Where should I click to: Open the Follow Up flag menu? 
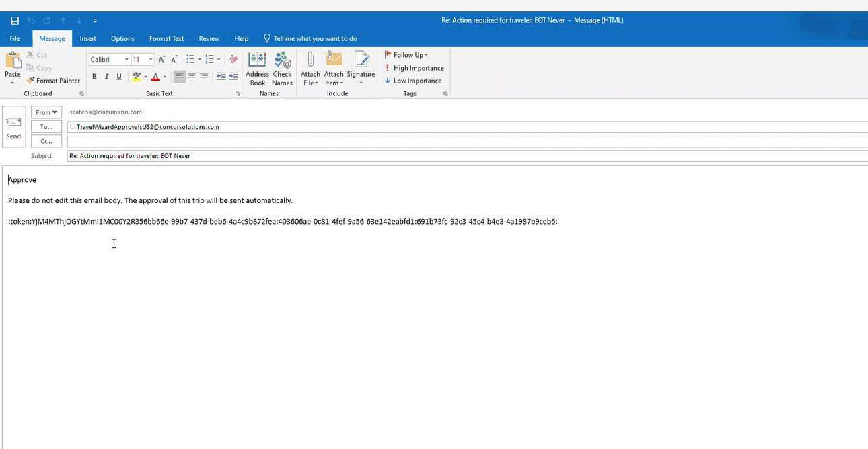pyautogui.click(x=406, y=55)
